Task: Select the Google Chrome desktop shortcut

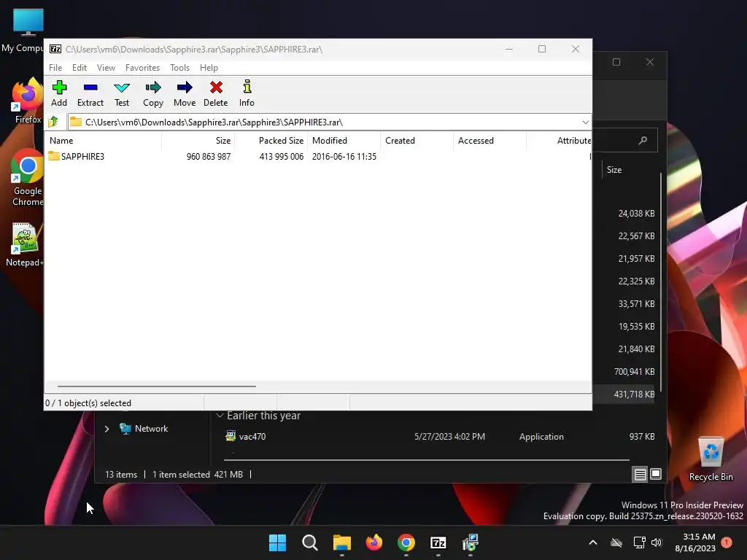Action: coord(28,179)
